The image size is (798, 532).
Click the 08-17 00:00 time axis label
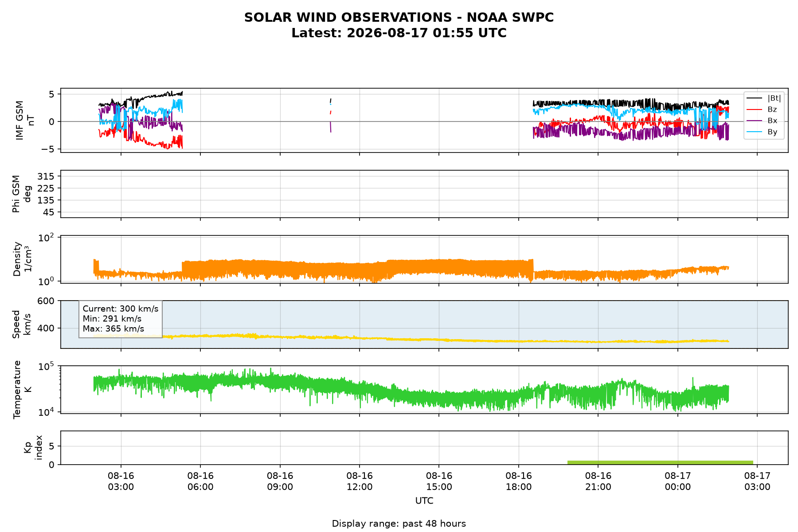[678, 481]
